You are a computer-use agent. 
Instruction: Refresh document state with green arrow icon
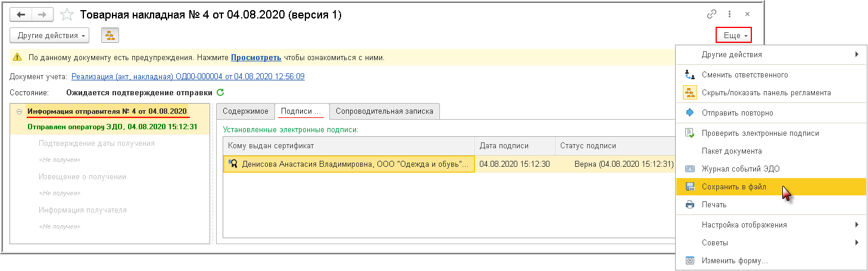click(x=220, y=92)
